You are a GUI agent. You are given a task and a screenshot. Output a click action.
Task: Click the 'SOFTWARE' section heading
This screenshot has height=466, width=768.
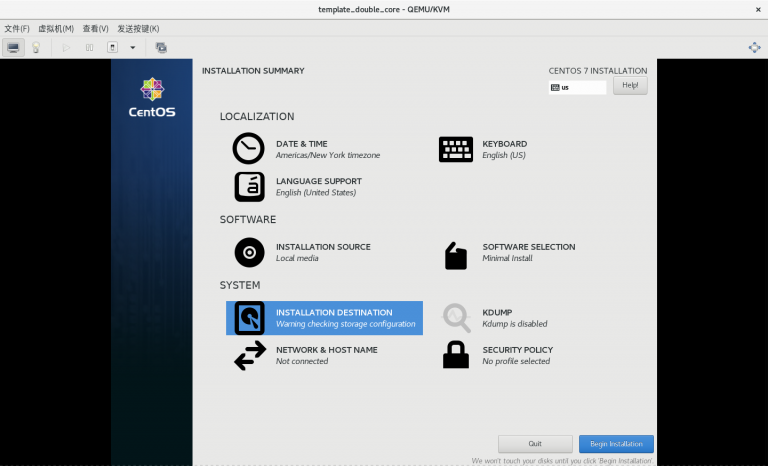248,220
